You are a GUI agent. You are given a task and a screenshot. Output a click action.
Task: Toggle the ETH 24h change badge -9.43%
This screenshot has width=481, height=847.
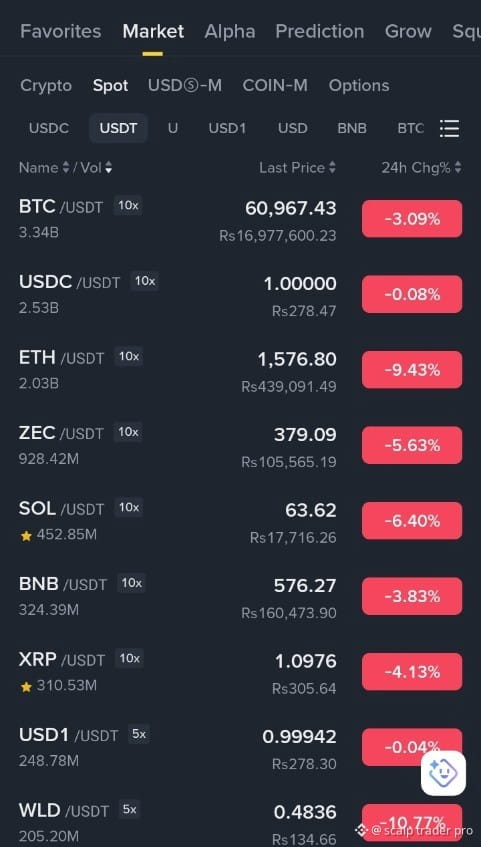412,370
